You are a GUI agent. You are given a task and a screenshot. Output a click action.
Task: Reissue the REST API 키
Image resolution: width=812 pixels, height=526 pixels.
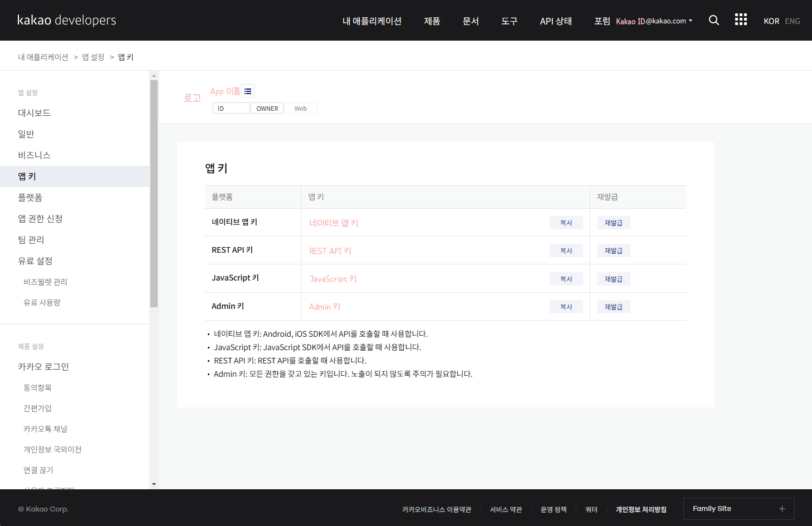pyautogui.click(x=614, y=250)
